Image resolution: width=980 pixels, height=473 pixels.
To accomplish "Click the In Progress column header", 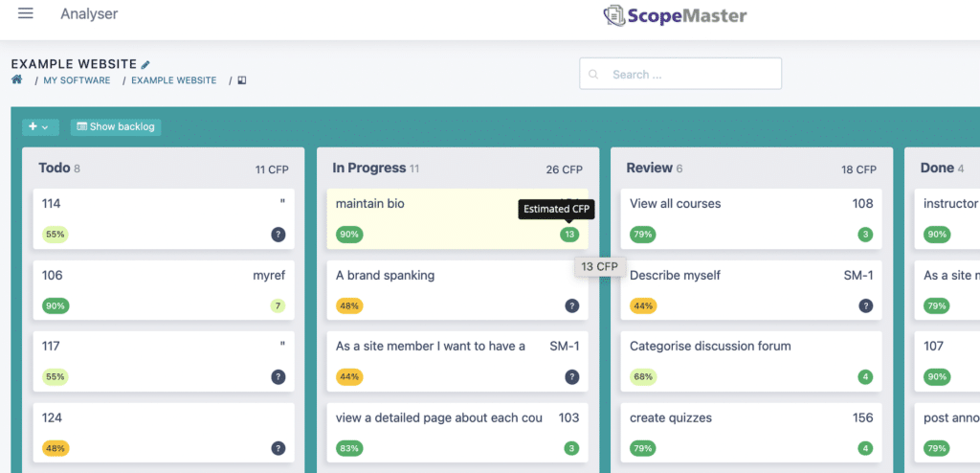I will point(369,168).
